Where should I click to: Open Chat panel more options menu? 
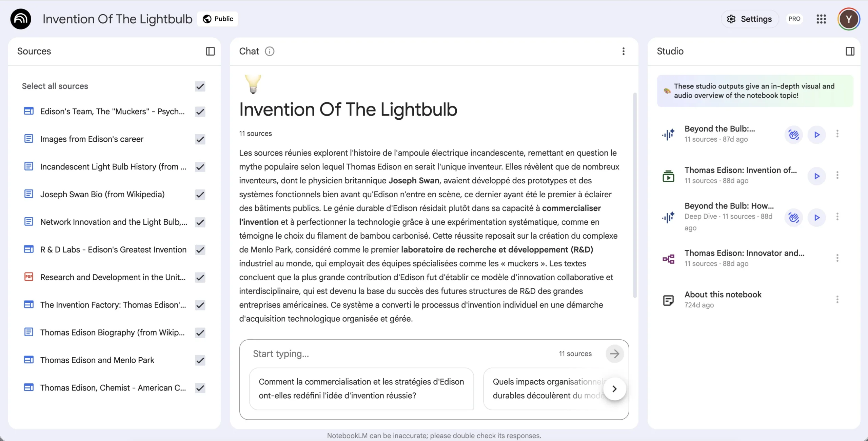(x=623, y=51)
